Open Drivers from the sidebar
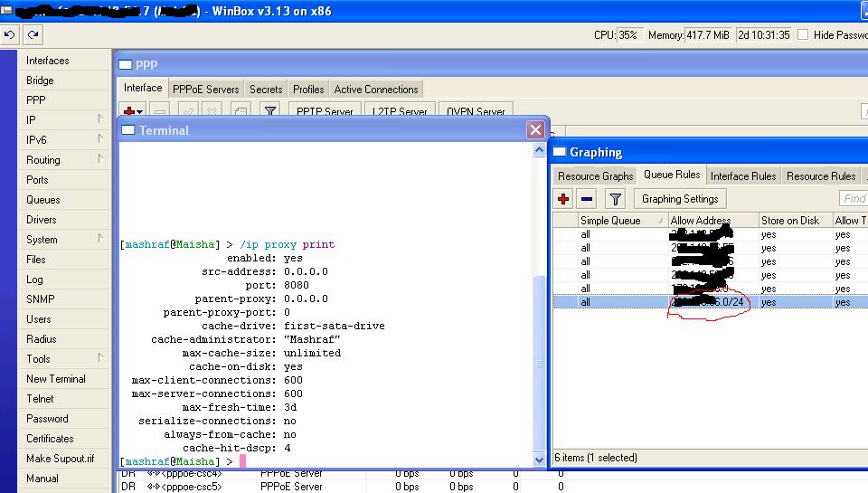 pos(42,220)
